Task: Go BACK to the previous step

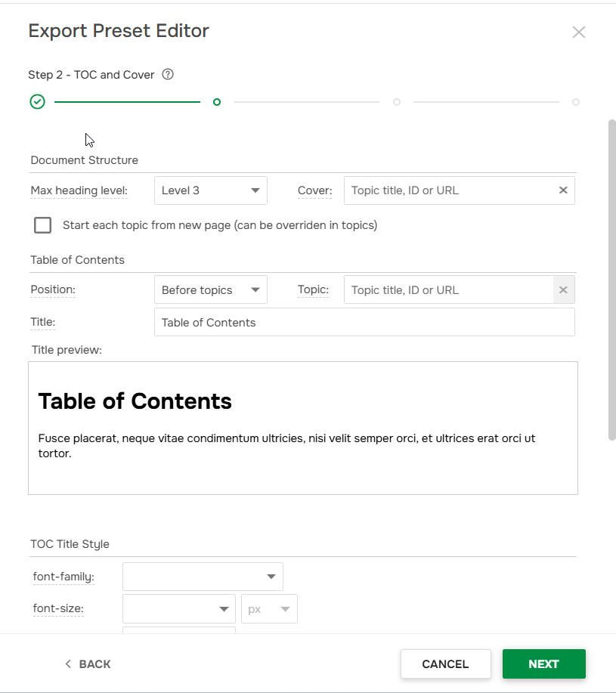Action: pos(88,664)
